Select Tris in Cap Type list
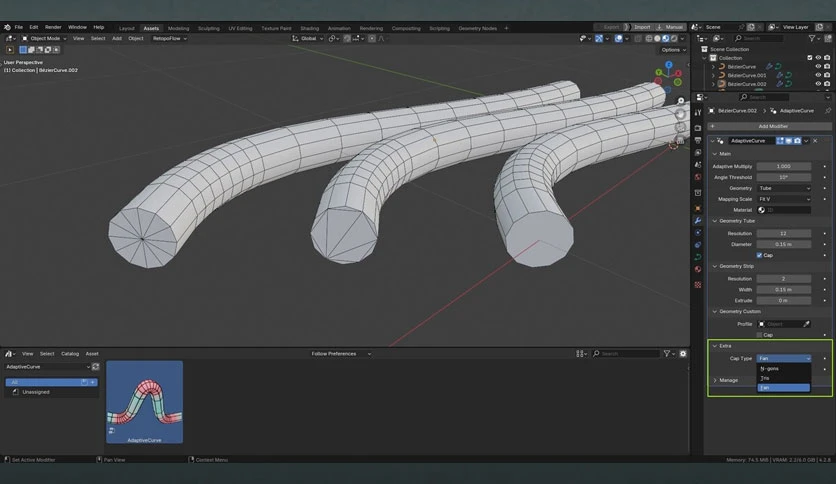Viewport: 836px width, 484px height. point(784,378)
